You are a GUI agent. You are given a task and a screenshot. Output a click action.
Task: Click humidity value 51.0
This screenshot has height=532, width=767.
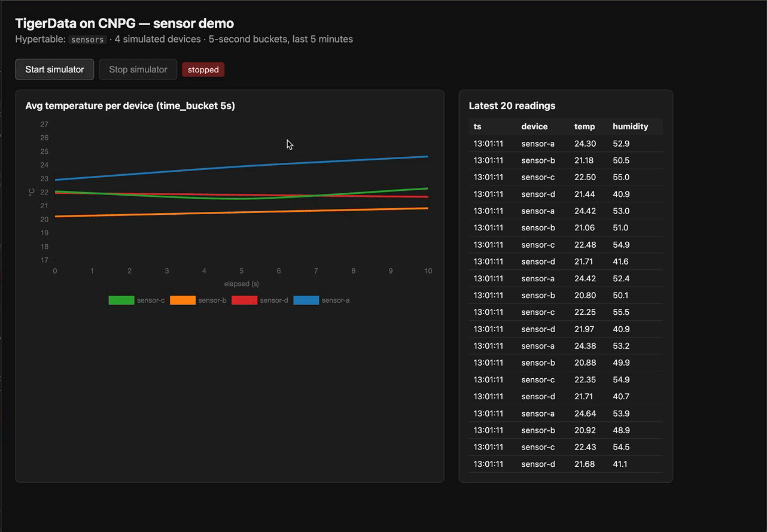click(x=620, y=227)
